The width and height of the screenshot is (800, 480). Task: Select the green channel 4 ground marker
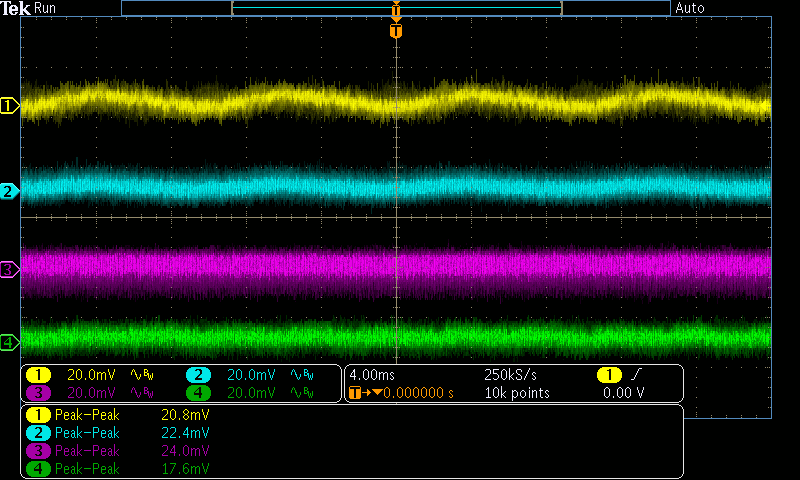(9, 343)
